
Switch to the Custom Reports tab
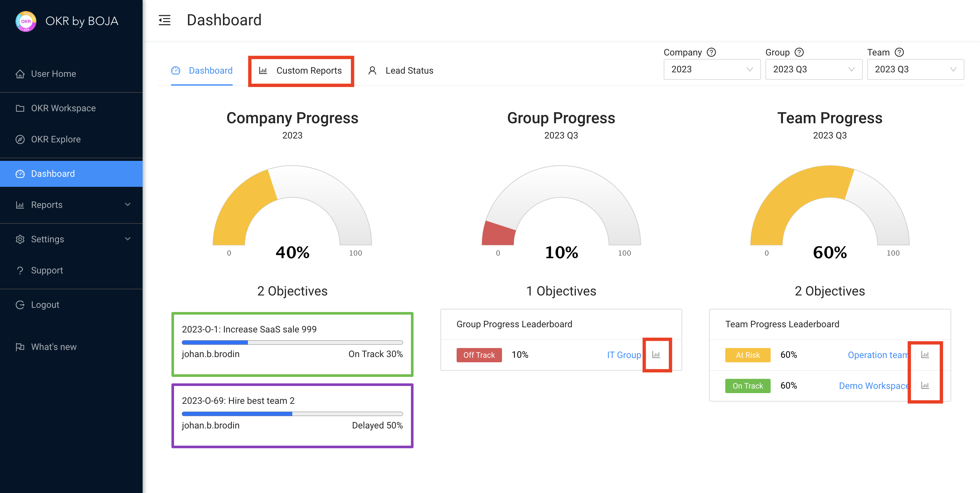(x=300, y=71)
